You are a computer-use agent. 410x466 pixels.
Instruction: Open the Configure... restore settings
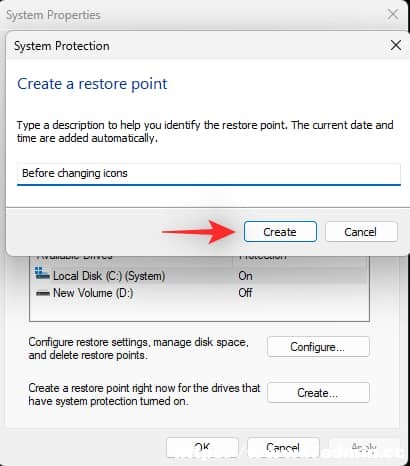pos(318,347)
